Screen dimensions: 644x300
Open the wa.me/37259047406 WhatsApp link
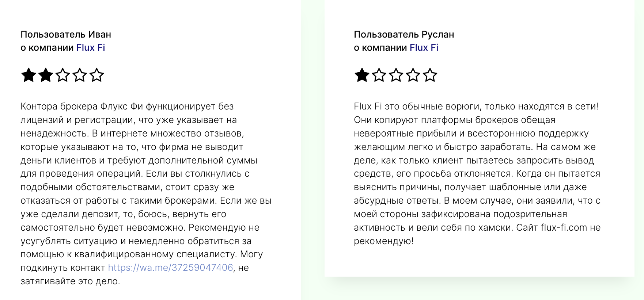170,268
